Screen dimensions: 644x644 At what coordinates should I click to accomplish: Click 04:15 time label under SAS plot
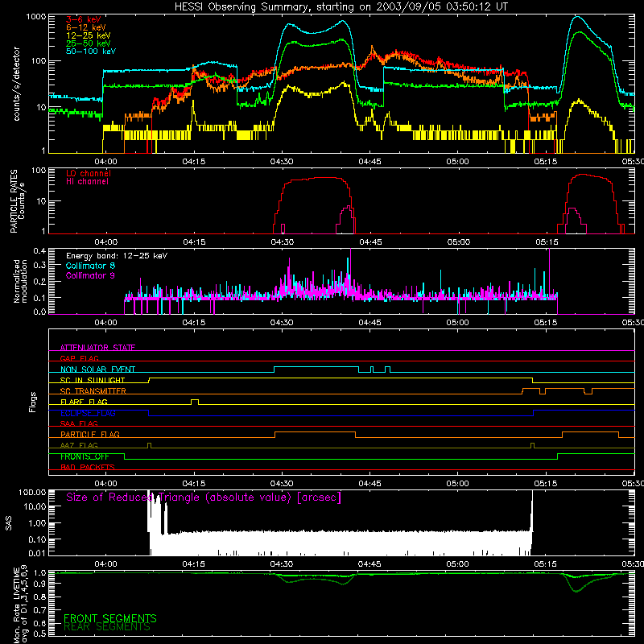(194, 564)
